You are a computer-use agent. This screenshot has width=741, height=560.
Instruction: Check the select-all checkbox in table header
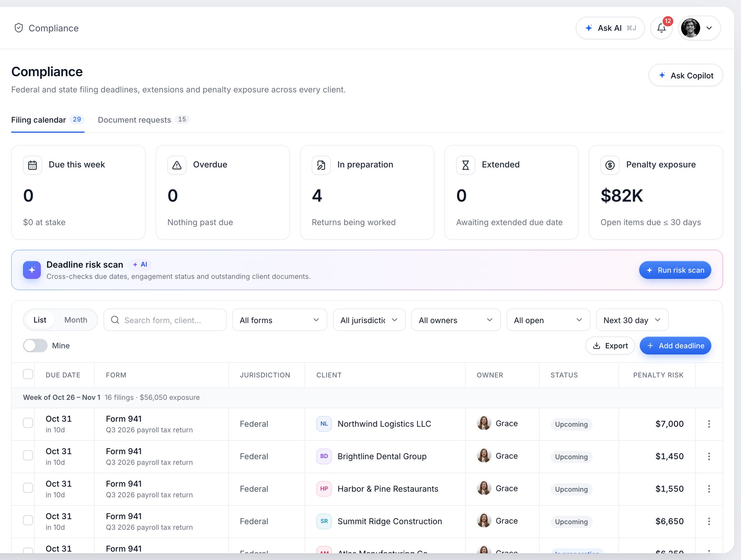coord(28,374)
